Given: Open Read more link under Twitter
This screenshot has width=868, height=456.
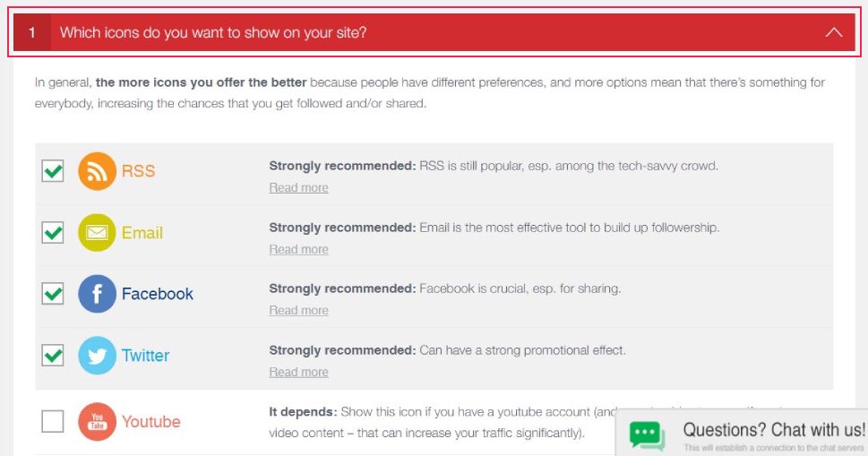Looking at the screenshot, I should point(298,372).
